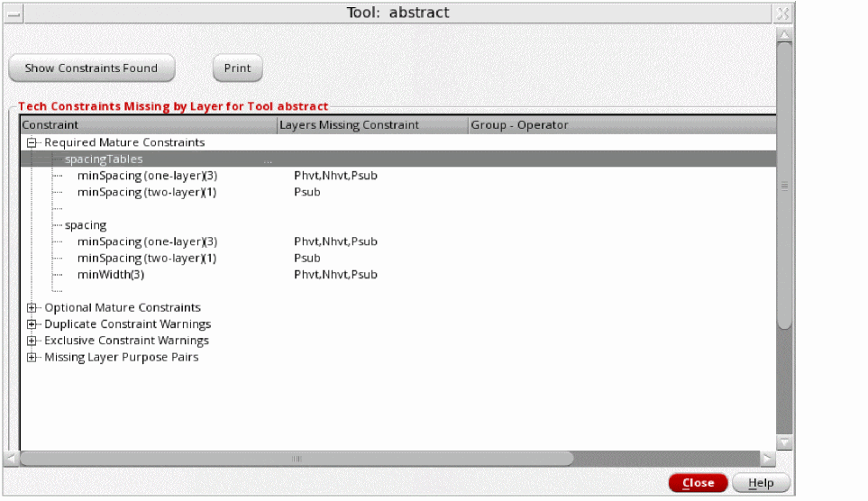Click the window menu icon in the title bar
Image resolution: width=868 pixels, height=501 pixels.
click(14, 14)
